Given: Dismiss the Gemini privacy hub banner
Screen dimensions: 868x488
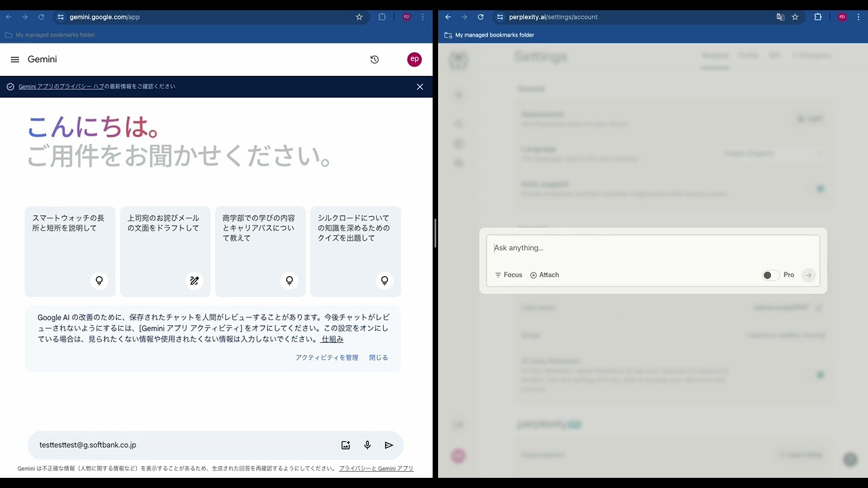Looking at the screenshot, I should coord(420,87).
